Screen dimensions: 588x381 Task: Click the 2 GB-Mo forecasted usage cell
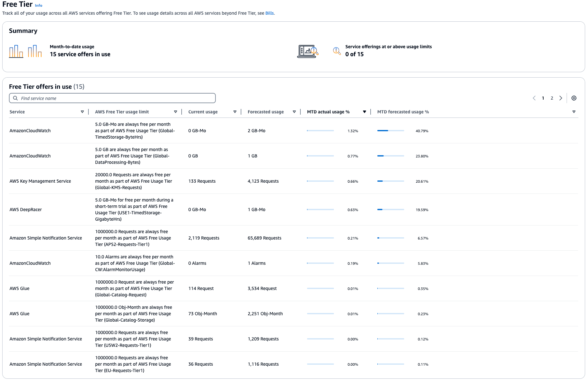[256, 131]
